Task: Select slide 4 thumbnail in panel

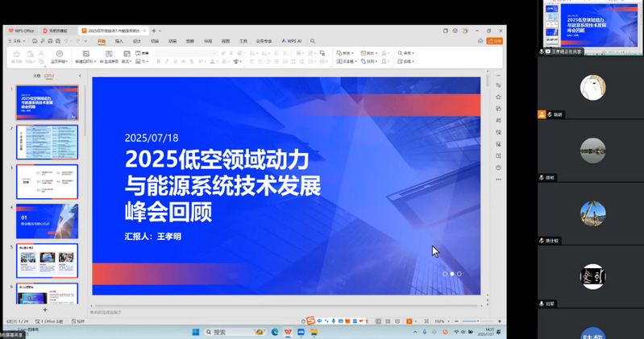Action: 47,221
